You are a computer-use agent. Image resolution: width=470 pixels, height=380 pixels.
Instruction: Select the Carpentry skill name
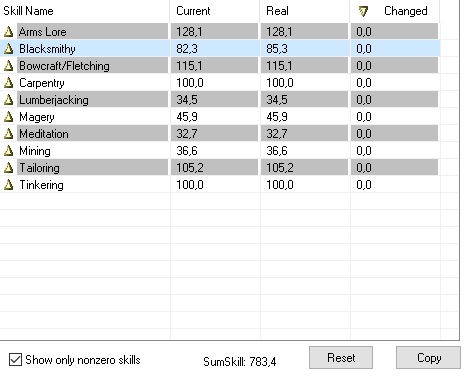42,83
